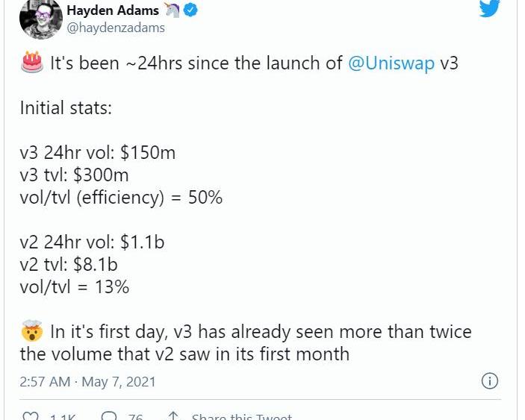The height and width of the screenshot is (420, 525).
Task: Click the exploding head emoji
Action: [x=32, y=331]
